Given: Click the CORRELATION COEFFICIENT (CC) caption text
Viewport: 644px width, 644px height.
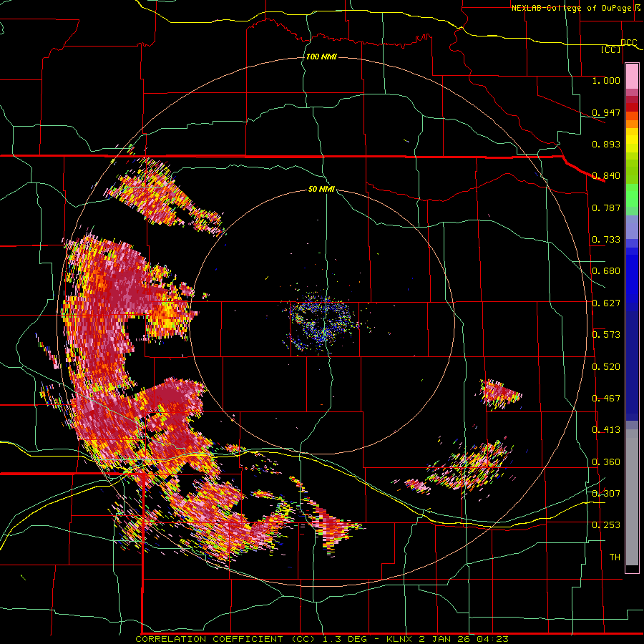Looking at the screenshot, I should coord(225,639).
